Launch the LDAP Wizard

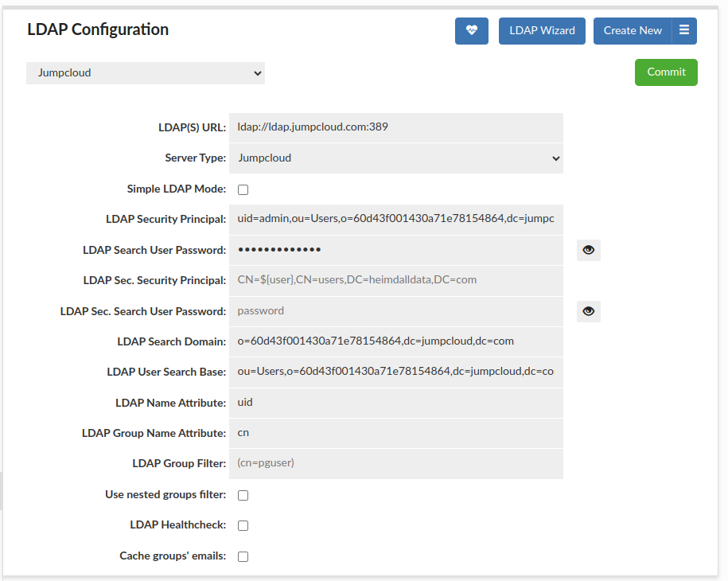pyautogui.click(x=542, y=31)
